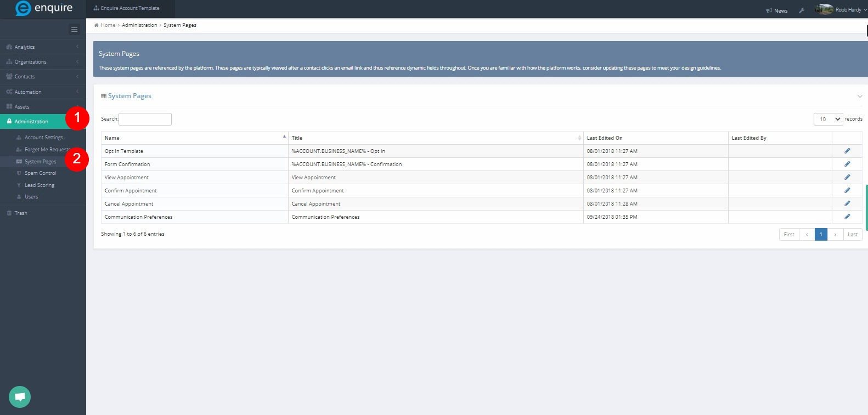Click next page arrow button
Image resolution: width=868 pixels, height=415 pixels.
point(835,235)
